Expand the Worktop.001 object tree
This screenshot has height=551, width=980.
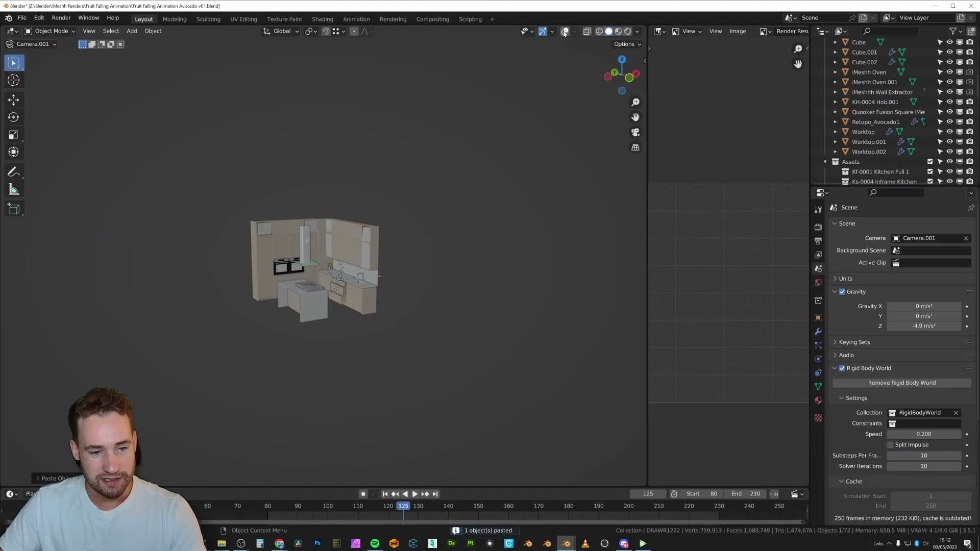point(836,142)
